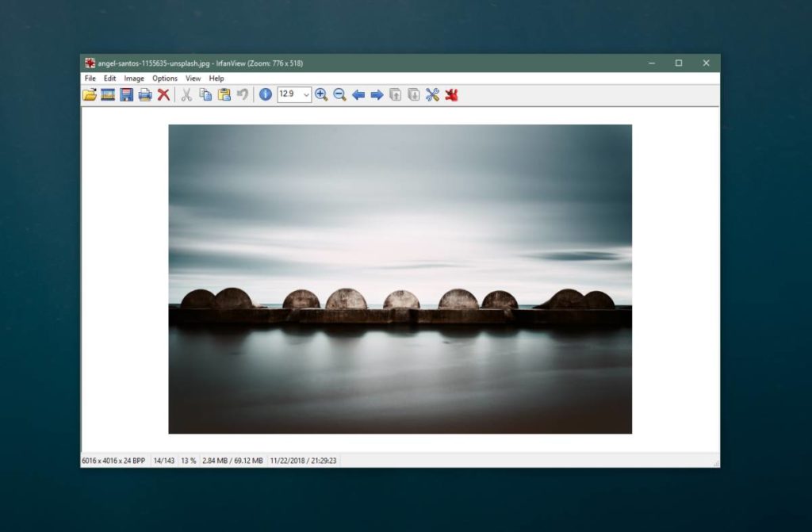Click the displayed seascape photo

(x=400, y=277)
